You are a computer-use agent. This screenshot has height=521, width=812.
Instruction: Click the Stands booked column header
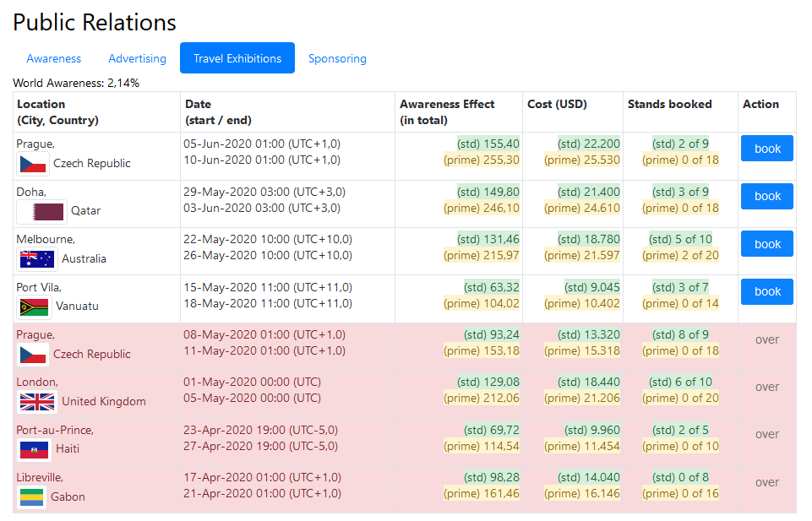[680, 112]
